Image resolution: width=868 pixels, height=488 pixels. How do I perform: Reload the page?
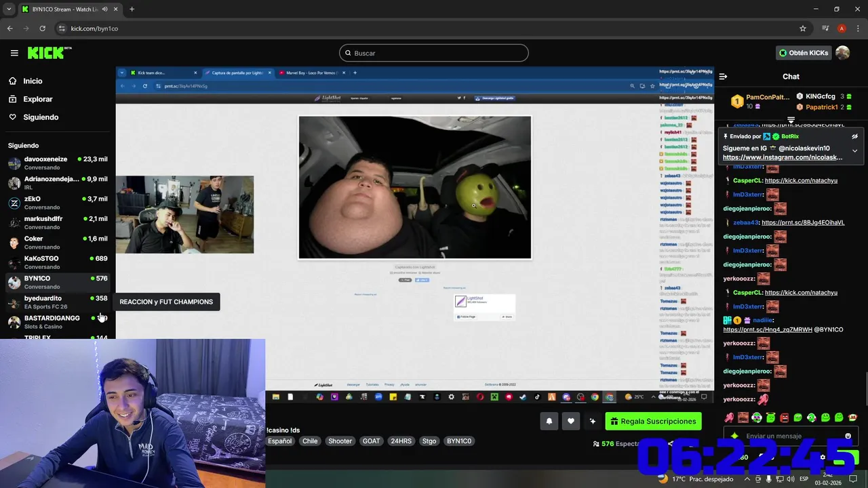click(x=42, y=28)
